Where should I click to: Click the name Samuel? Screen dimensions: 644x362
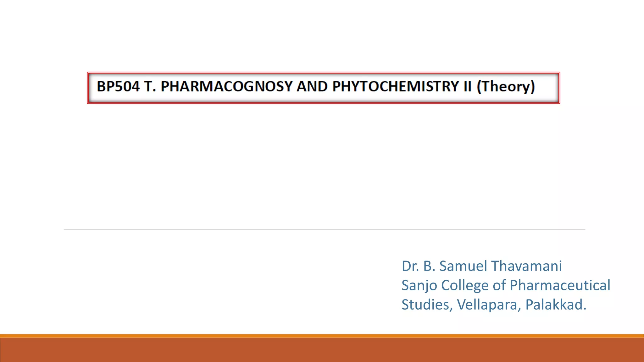pos(463,266)
